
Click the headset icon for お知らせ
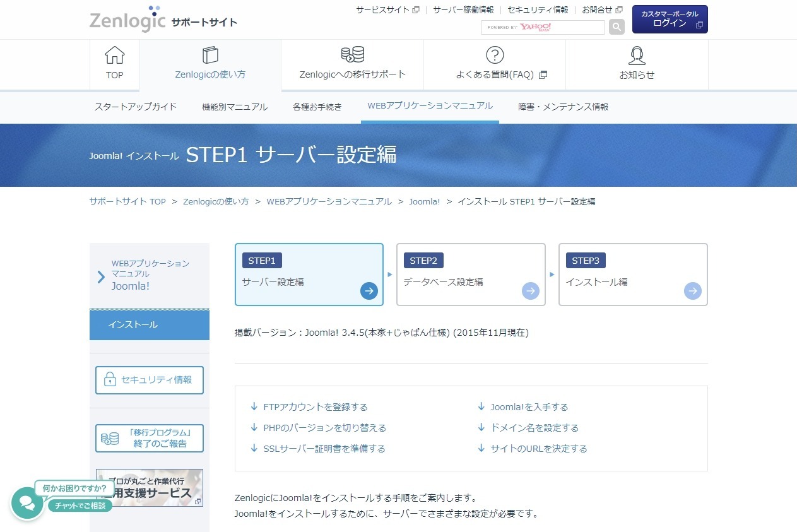pos(637,56)
